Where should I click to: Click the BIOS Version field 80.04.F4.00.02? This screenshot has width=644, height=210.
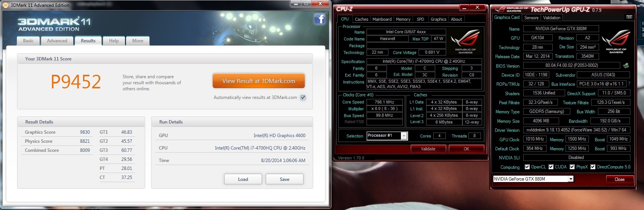coord(572,65)
